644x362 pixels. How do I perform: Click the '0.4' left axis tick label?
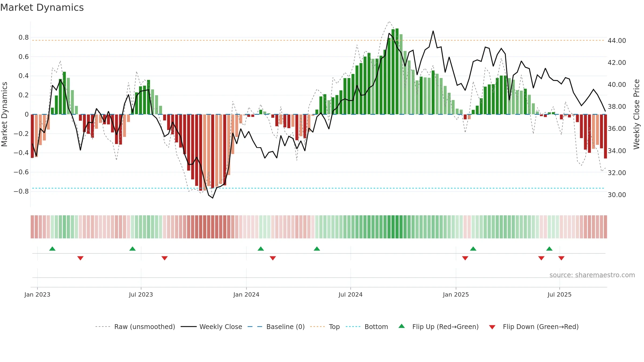[24, 76]
